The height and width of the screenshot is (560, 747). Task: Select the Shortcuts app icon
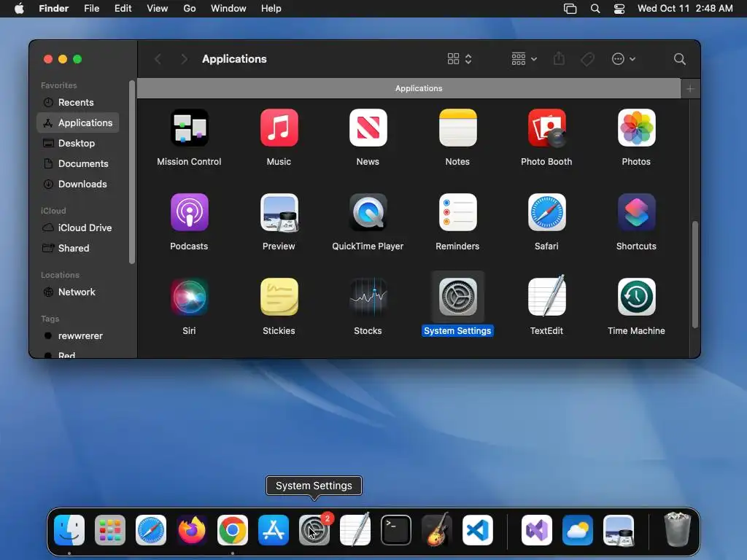click(636, 212)
